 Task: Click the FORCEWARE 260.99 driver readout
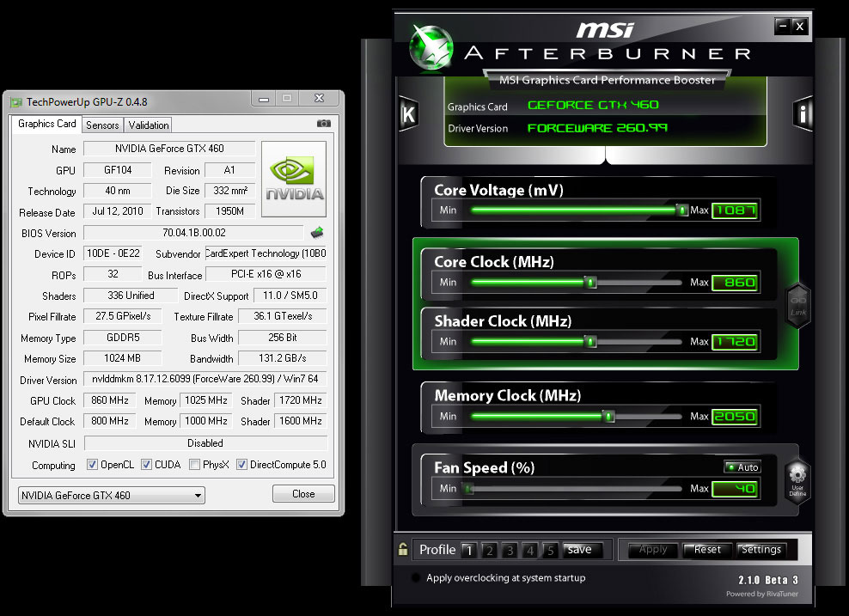pos(597,128)
